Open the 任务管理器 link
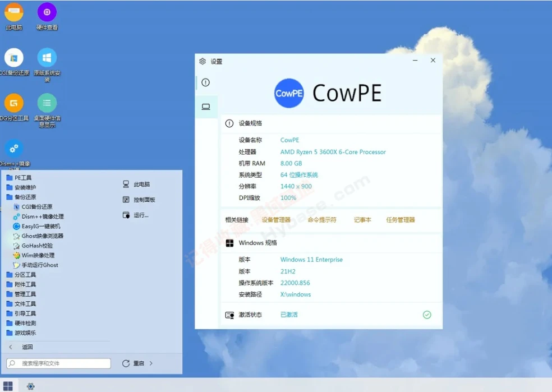This screenshot has height=392, width=552. coord(401,220)
